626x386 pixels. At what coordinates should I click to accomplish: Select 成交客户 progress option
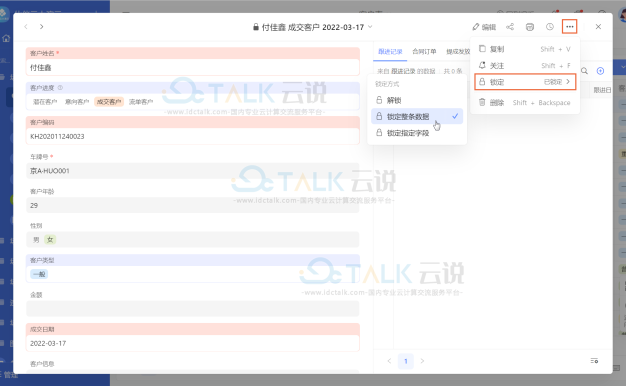coord(109,102)
